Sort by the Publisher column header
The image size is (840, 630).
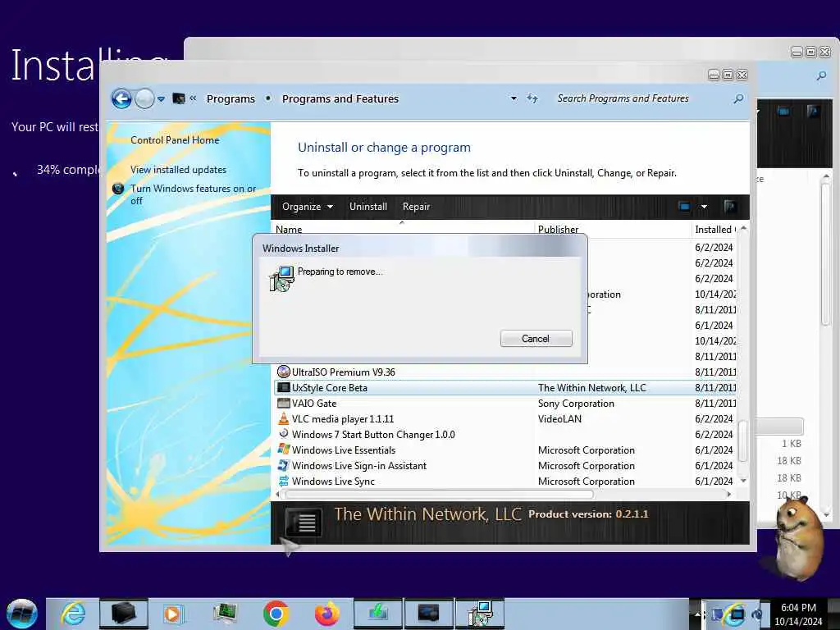(613, 229)
